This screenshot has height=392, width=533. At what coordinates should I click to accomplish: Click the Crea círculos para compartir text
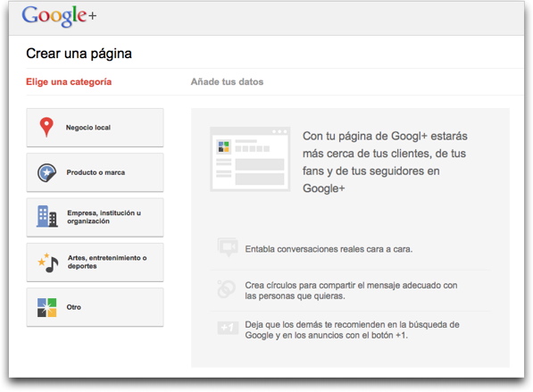[x=351, y=290]
